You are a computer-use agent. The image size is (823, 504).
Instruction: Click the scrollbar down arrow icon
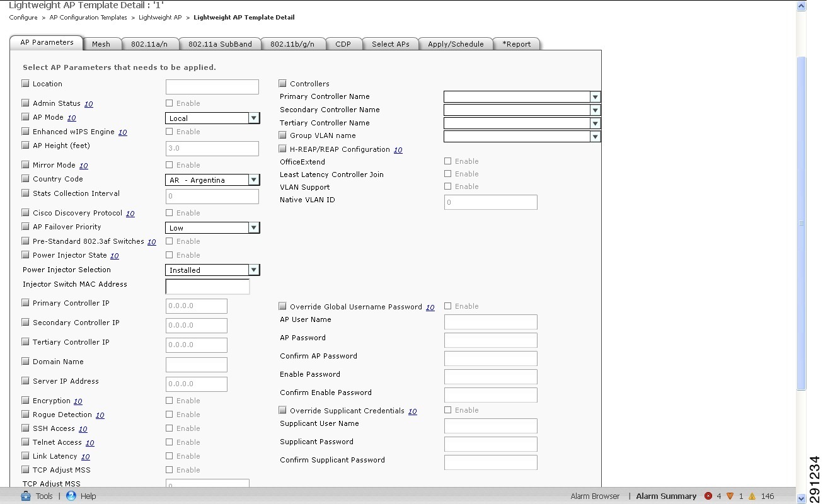tap(801, 498)
